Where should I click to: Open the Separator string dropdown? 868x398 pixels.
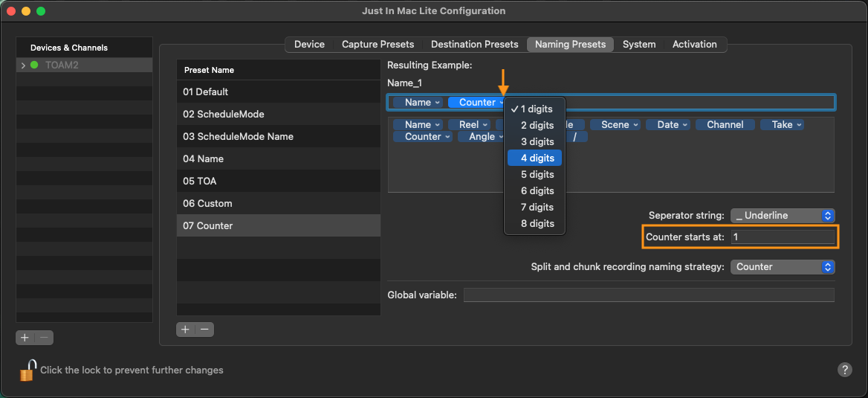click(783, 215)
